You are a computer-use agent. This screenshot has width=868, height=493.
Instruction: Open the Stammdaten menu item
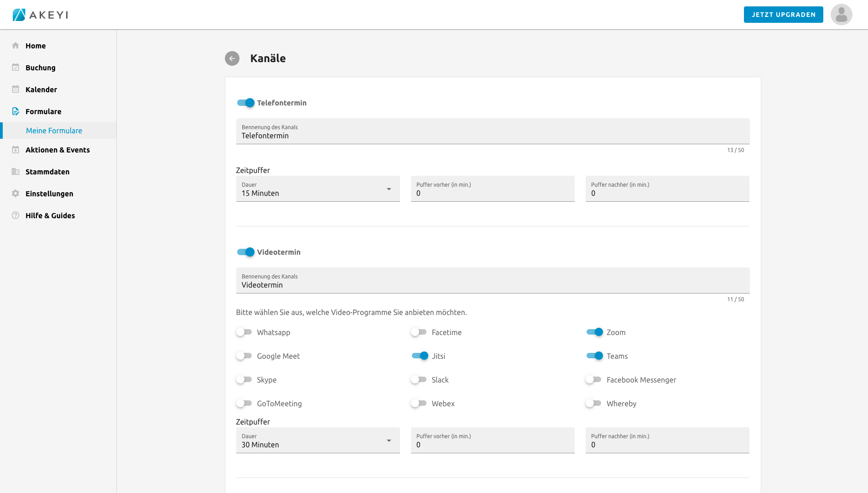coord(47,172)
